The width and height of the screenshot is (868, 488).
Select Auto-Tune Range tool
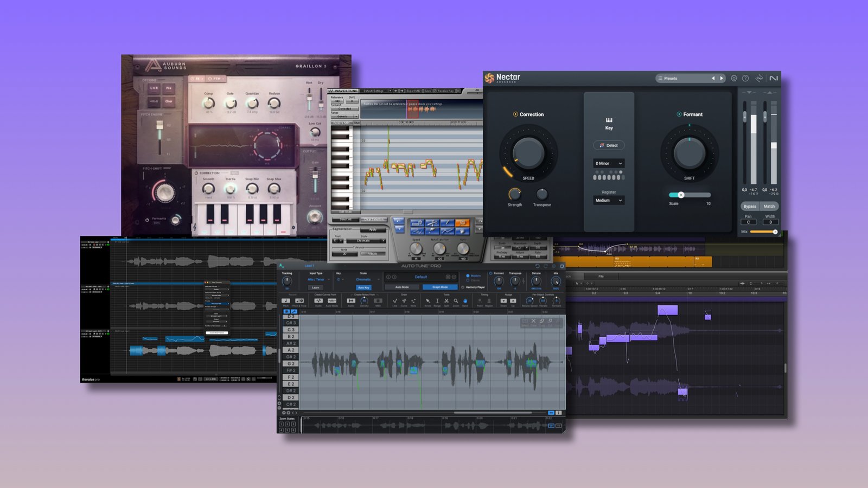(x=437, y=301)
